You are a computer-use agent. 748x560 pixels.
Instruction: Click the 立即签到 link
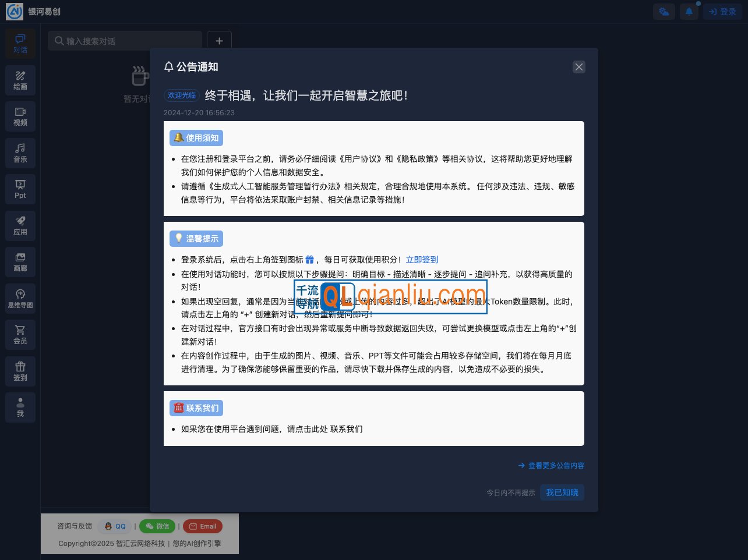click(x=422, y=259)
